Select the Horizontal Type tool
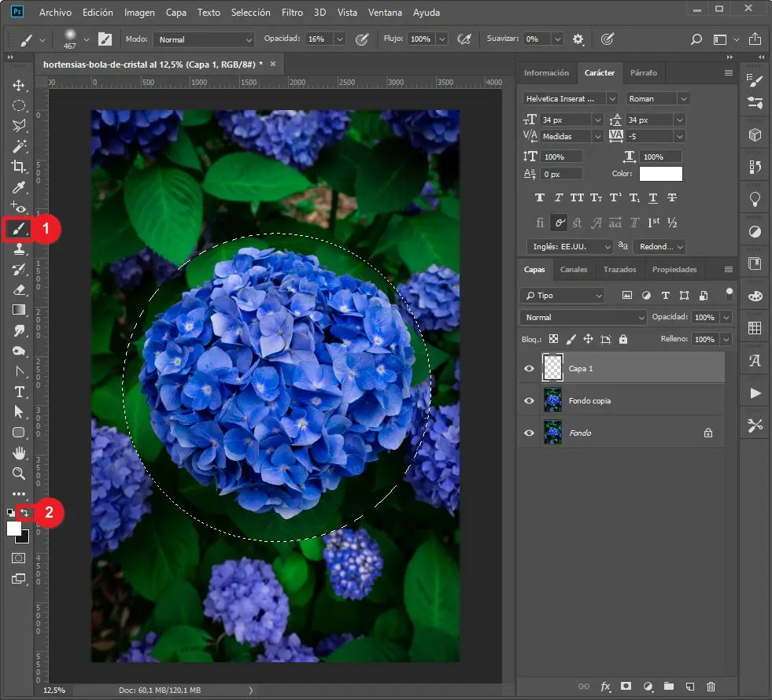772x700 pixels. coord(19,392)
